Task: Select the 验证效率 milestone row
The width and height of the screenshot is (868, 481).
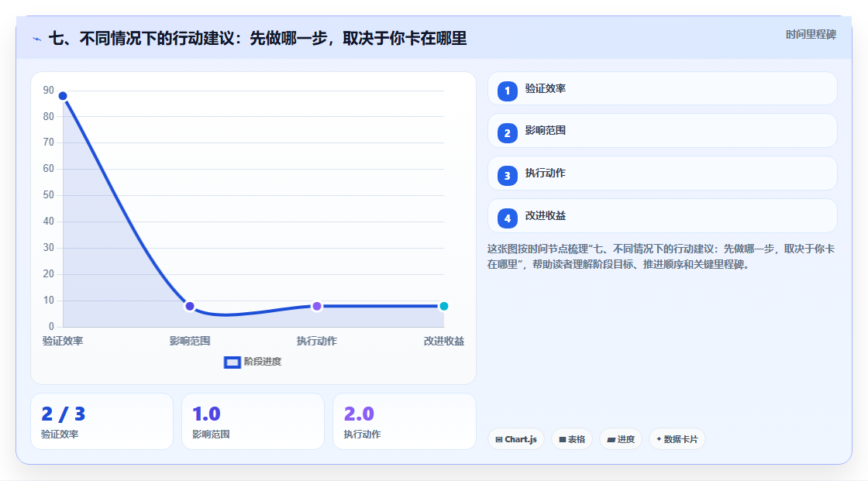Action: point(662,88)
